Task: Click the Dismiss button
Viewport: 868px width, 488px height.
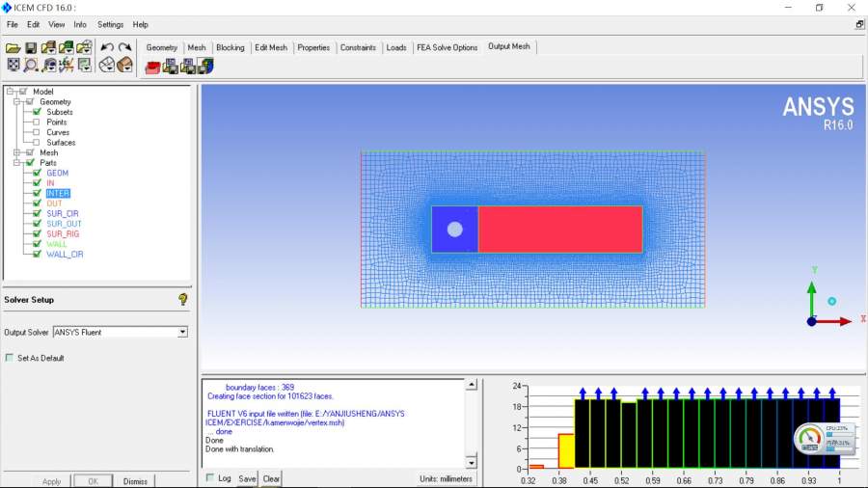Action: (x=135, y=481)
